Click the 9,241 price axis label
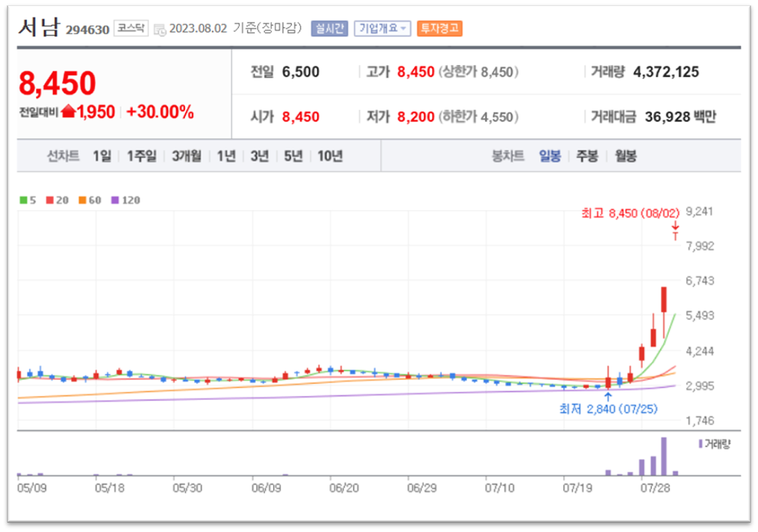 [x=699, y=211]
